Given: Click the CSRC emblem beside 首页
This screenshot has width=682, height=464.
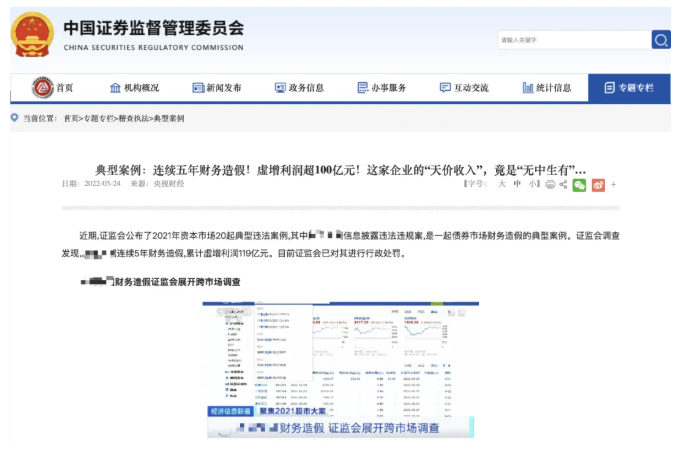Looking at the screenshot, I should [x=42, y=88].
